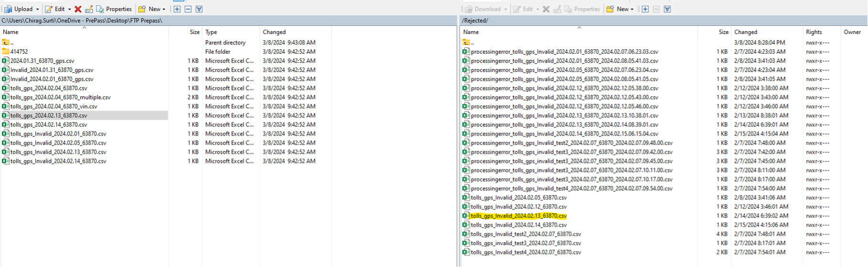Sort remote files by Size column

[723, 32]
